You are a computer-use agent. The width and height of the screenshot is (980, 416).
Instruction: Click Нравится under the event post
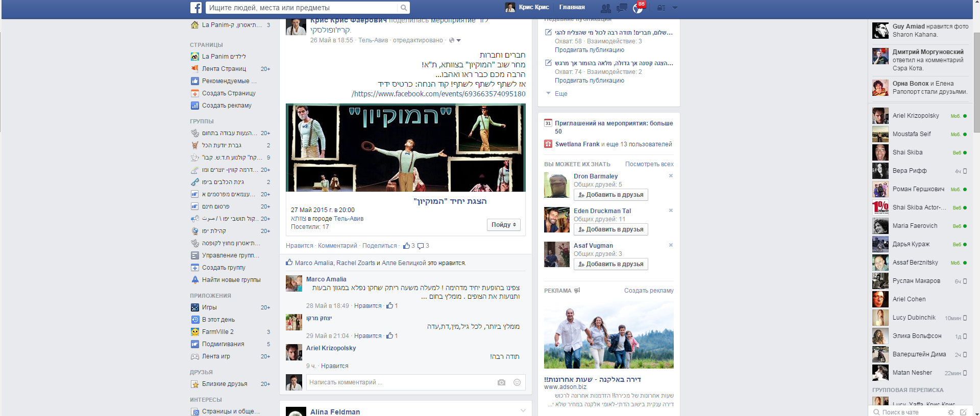[299, 246]
